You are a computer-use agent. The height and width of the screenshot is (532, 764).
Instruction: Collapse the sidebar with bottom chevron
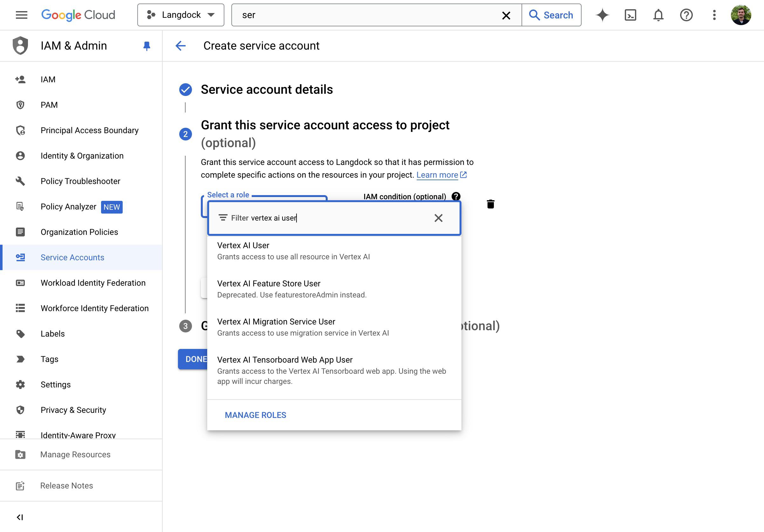[20, 517]
